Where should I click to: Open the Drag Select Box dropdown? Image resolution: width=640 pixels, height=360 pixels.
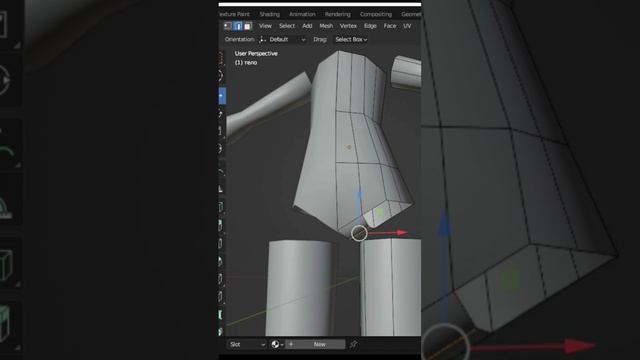point(351,40)
